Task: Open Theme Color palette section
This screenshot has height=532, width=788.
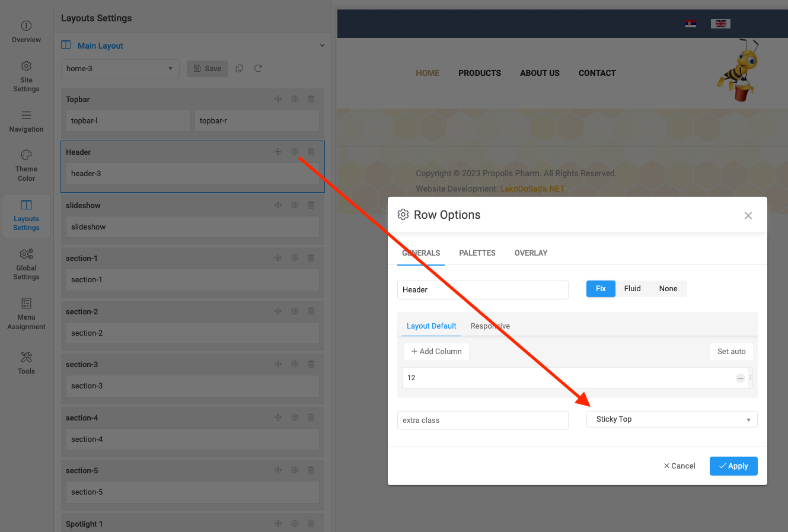Action: [x=26, y=165]
